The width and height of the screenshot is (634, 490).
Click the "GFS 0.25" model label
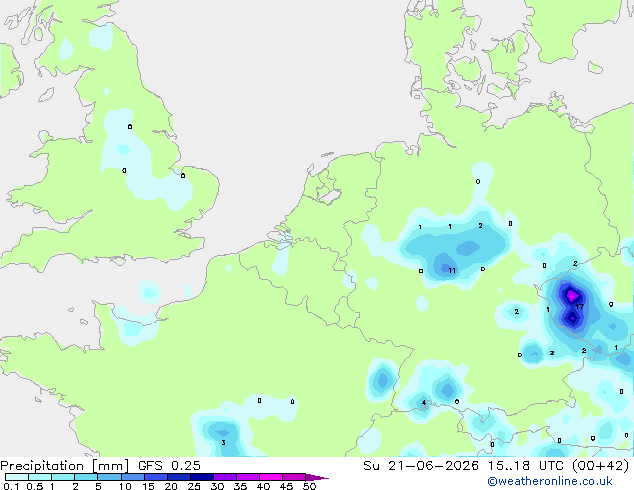tap(169, 466)
